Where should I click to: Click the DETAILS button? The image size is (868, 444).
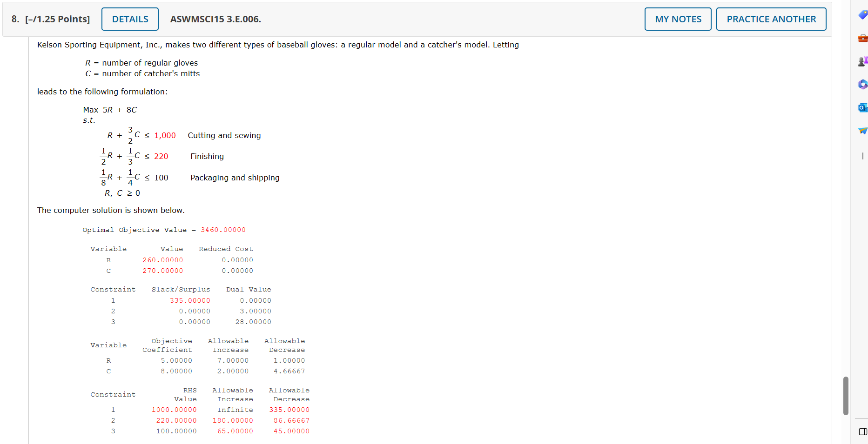click(130, 19)
